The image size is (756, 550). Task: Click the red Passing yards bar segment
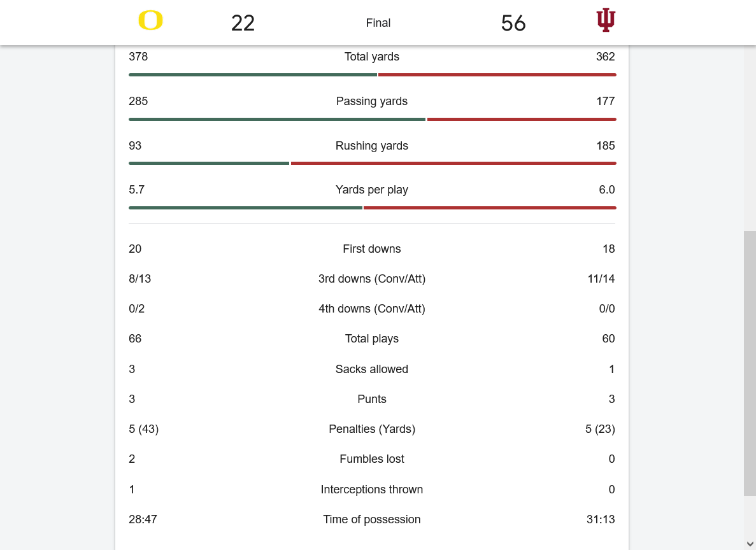[x=522, y=119]
